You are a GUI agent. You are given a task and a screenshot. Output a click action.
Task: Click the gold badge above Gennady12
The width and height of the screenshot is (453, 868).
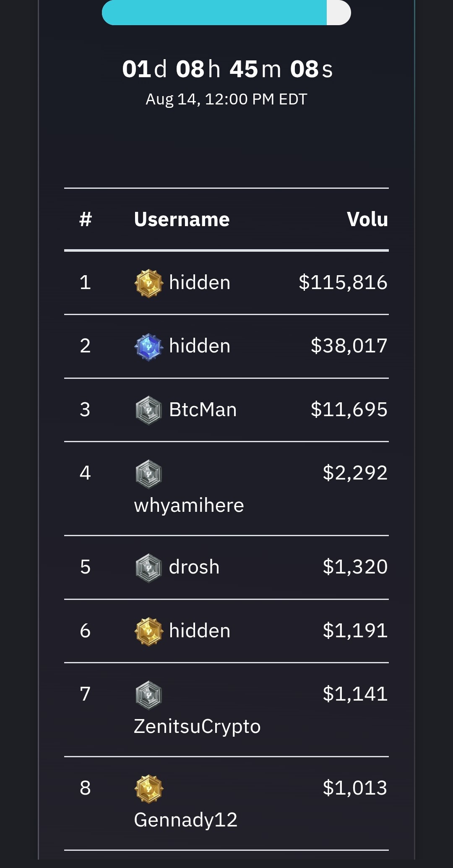(x=148, y=789)
